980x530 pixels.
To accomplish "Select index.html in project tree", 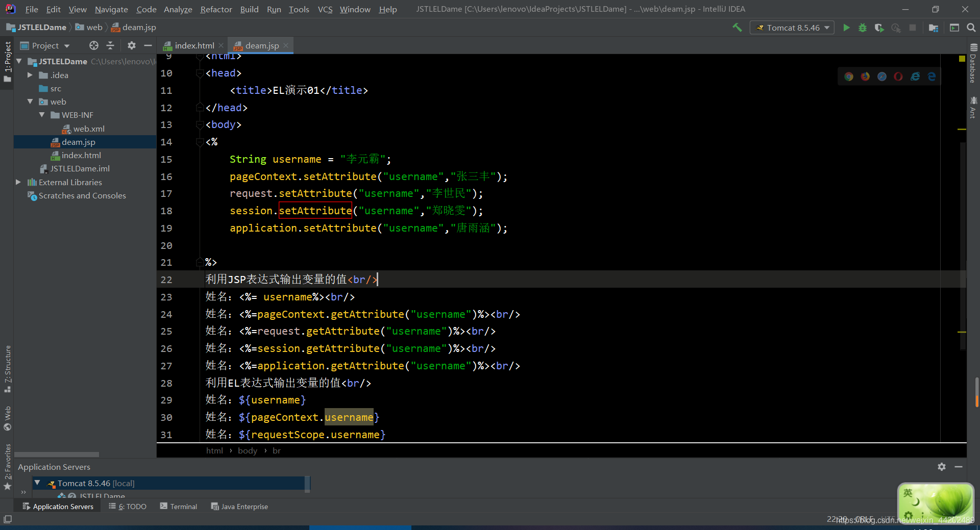I will tap(81, 155).
